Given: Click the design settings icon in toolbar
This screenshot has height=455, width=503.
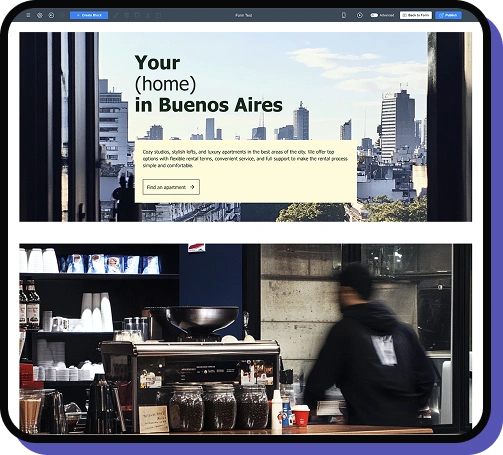Looking at the screenshot, I should pyautogui.click(x=40, y=15).
